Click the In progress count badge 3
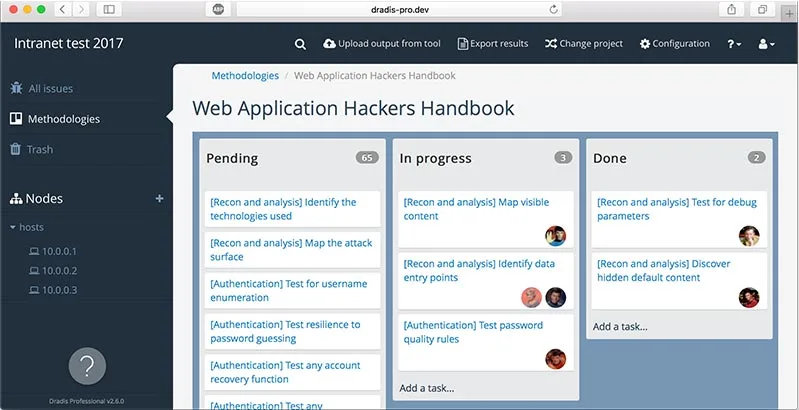The height and width of the screenshot is (410, 799). 563,158
